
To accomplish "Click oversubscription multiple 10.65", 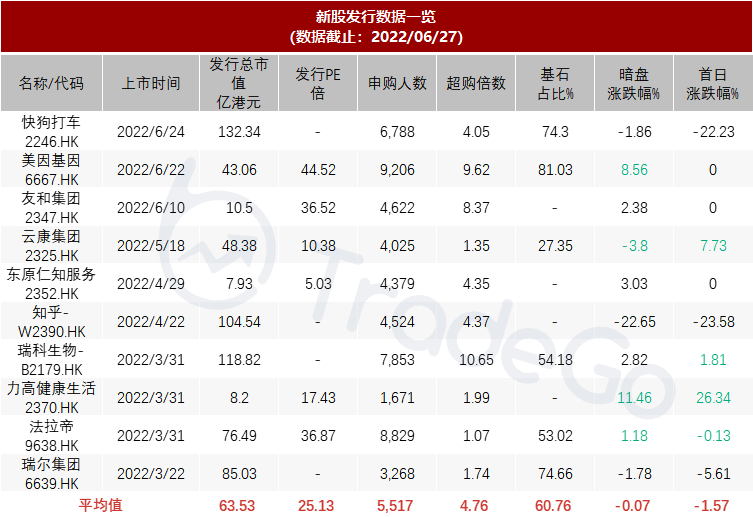I will [476, 360].
